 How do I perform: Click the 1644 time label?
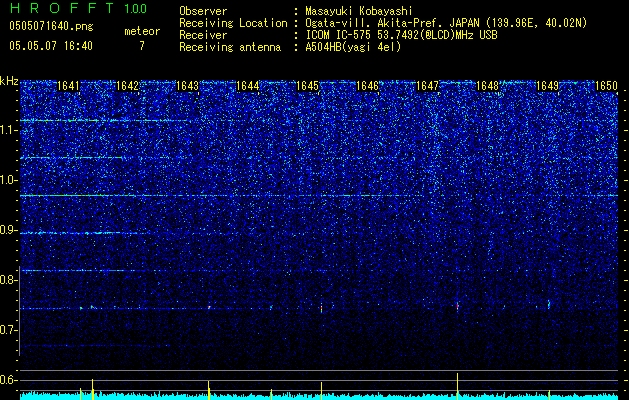click(x=248, y=86)
